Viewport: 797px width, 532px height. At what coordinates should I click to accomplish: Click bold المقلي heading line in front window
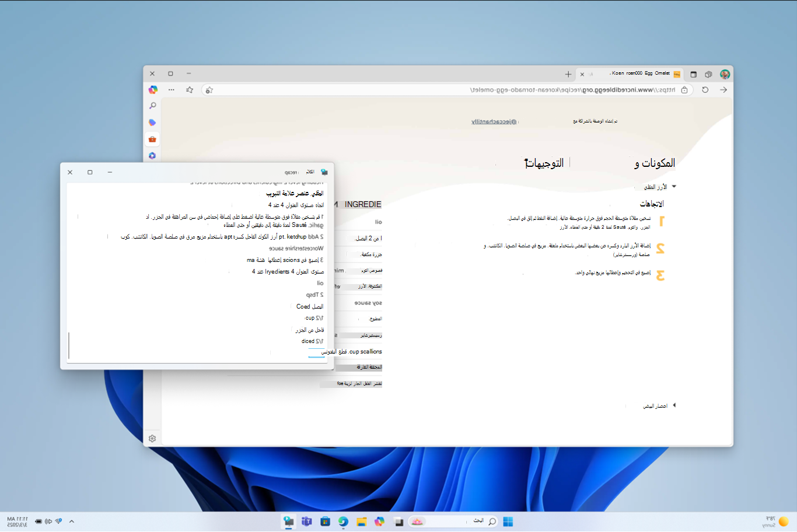coord(295,193)
